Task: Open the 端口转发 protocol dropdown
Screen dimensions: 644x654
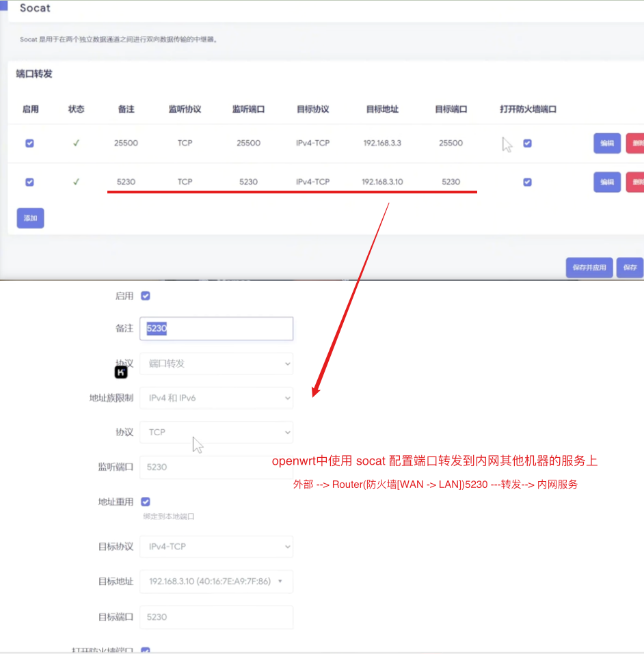Action: coord(216,364)
